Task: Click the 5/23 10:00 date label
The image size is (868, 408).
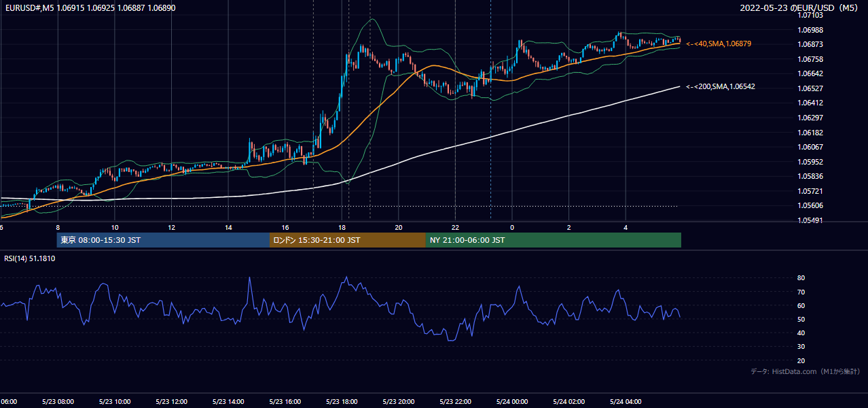Action: 115,402
